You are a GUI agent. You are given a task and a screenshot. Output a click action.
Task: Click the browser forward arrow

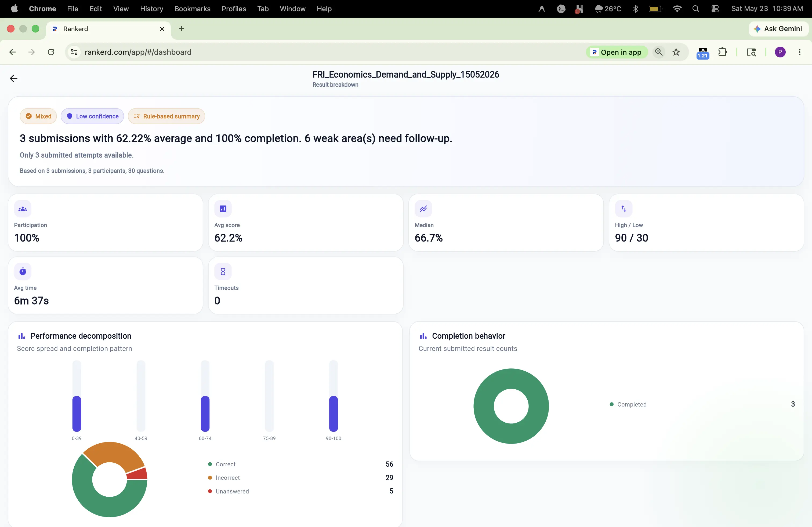point(31,52)
